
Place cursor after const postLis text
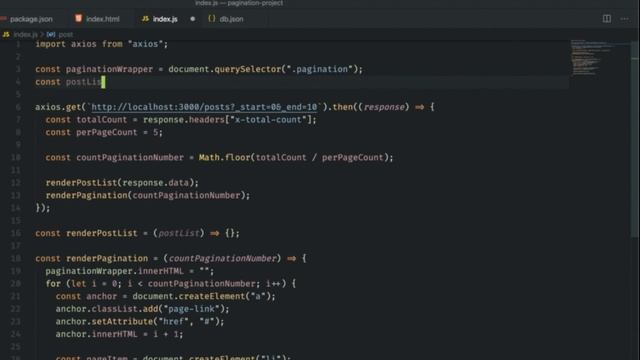click(x=102, y=82)
